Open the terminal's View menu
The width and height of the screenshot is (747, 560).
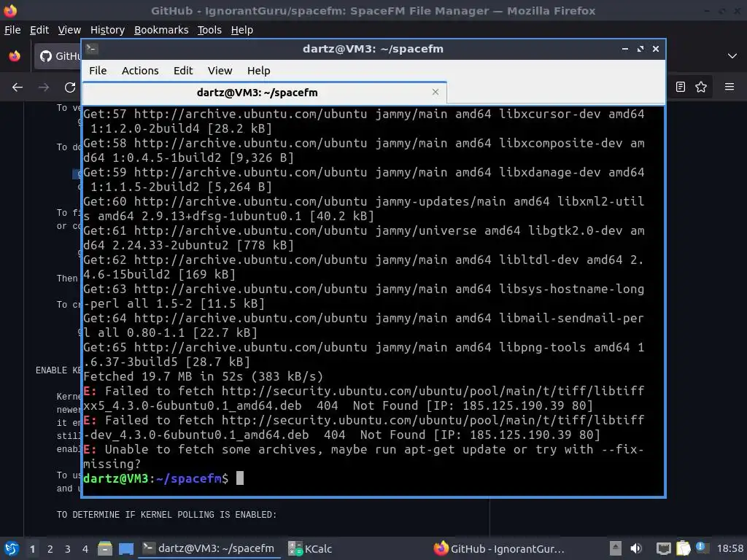pyautogui.click(x=220, y=71)
